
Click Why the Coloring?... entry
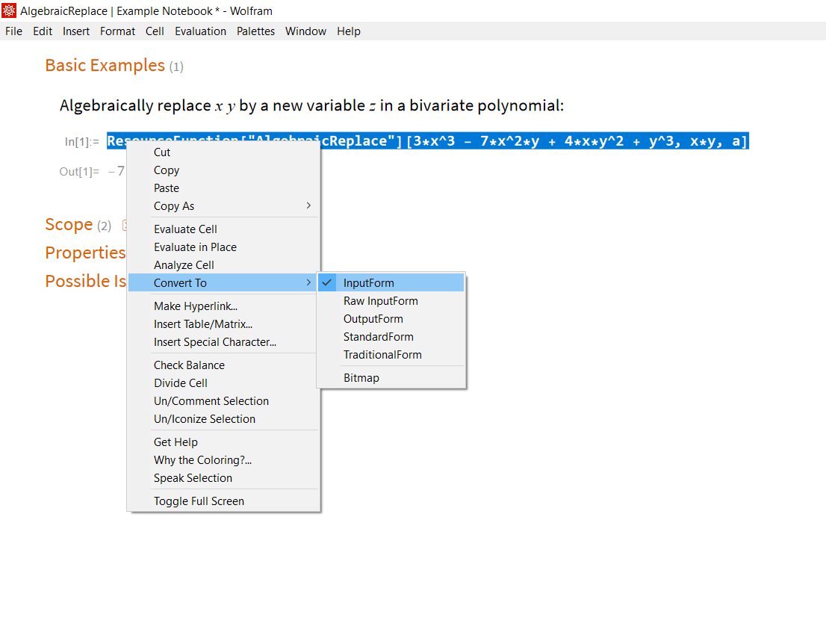202,460
